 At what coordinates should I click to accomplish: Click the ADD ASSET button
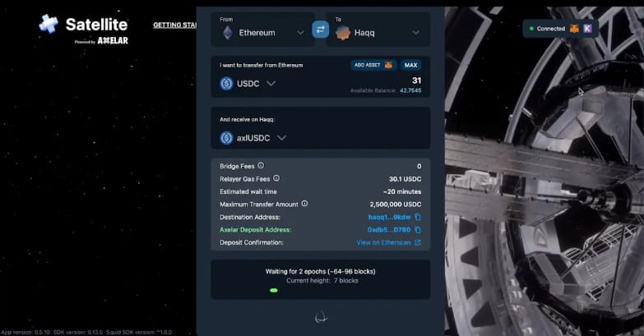(373, 65)
